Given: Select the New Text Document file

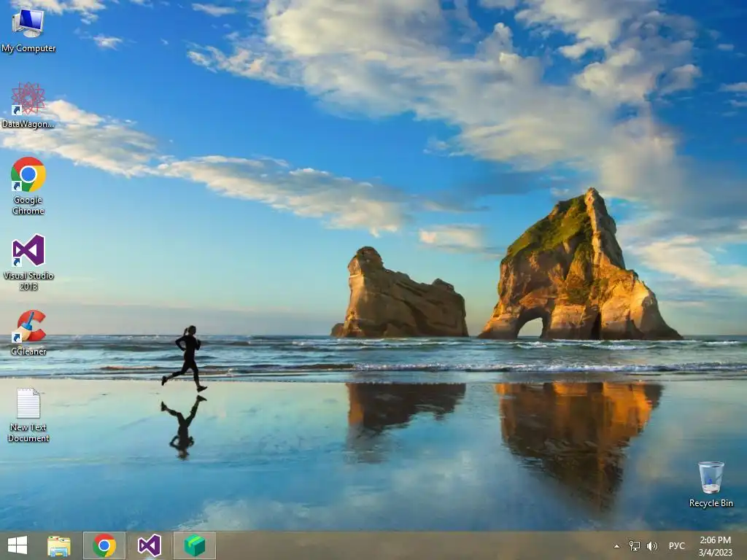Looking at the screenshot, I should pos(28,414).
